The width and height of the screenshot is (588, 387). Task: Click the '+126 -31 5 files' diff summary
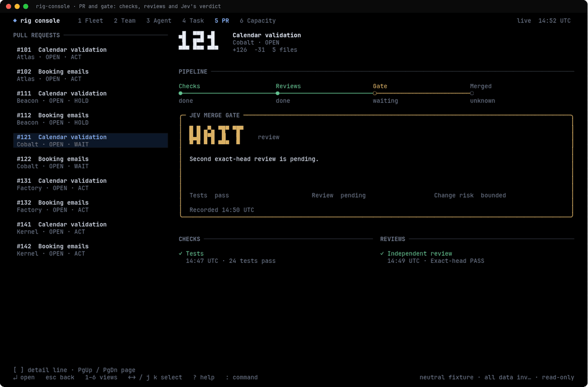click(x=265, y=50)
